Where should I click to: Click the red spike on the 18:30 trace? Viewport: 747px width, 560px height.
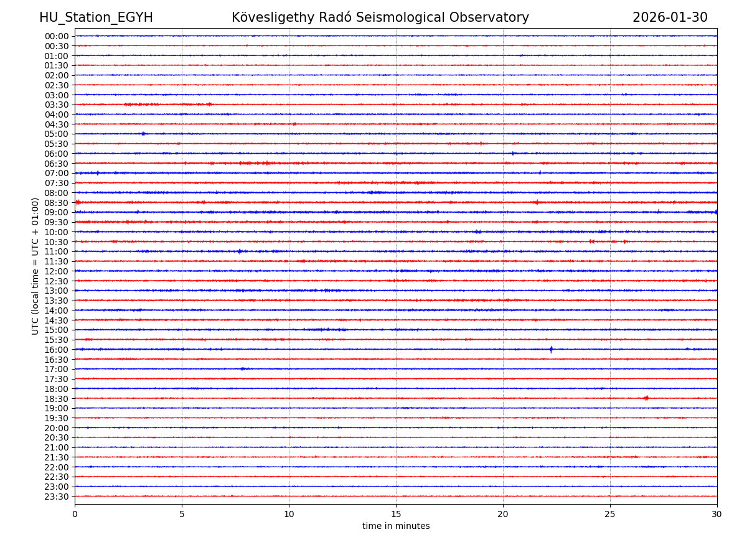point(646,398)
